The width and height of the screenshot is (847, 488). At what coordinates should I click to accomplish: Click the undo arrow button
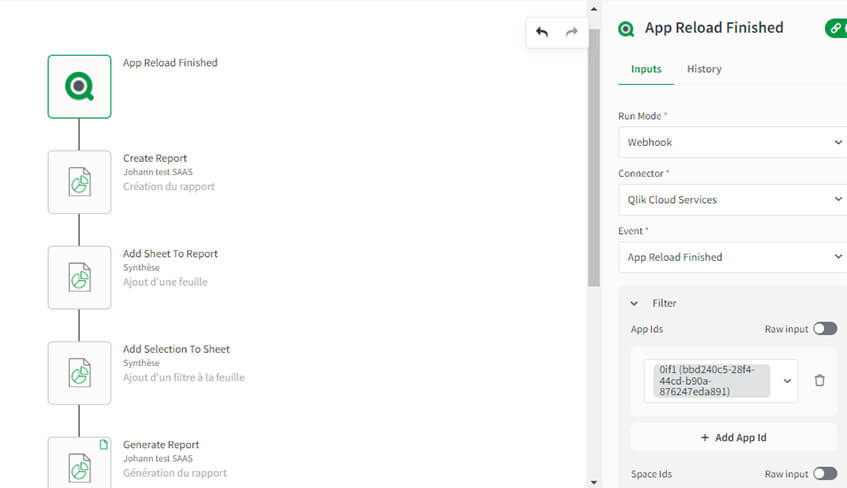pos(542,32)
